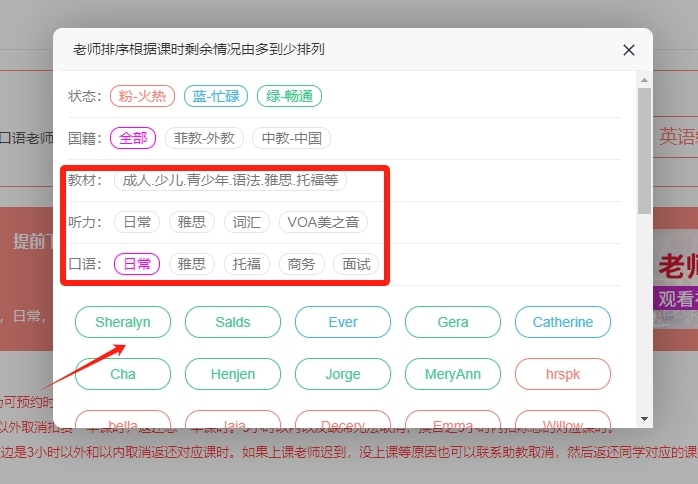
Task: Close the teacher filter dialog
Action: [x=628, y=50]
